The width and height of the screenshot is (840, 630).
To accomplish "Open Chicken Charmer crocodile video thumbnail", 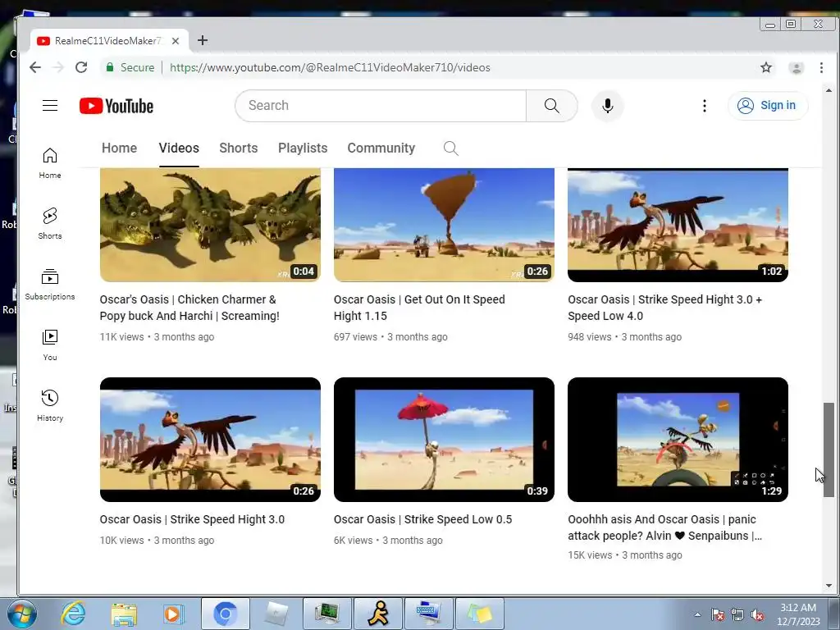I will click(210, 225).
